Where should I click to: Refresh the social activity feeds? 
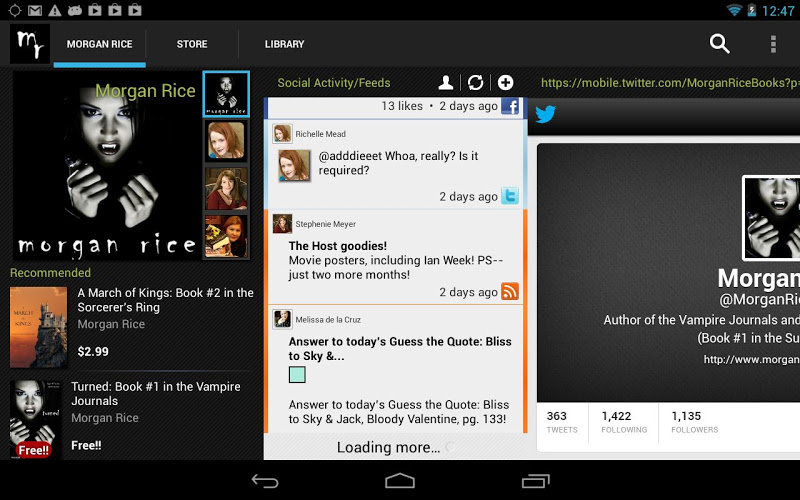point(476,82)
